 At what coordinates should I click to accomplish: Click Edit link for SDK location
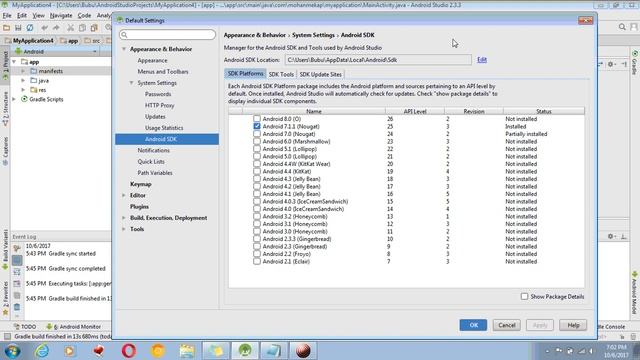pyautogui.click(x=482, y=60)
